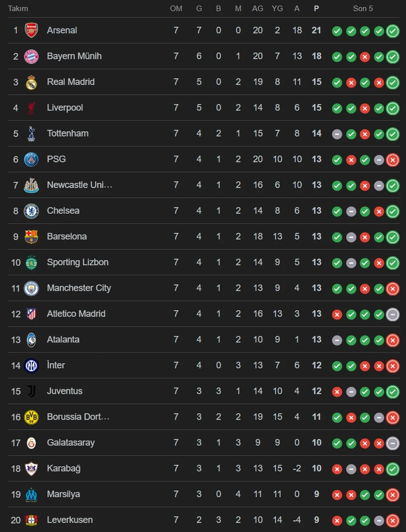Click the Bayern Münih club logo
406x532 pixels.
[31, 56]
